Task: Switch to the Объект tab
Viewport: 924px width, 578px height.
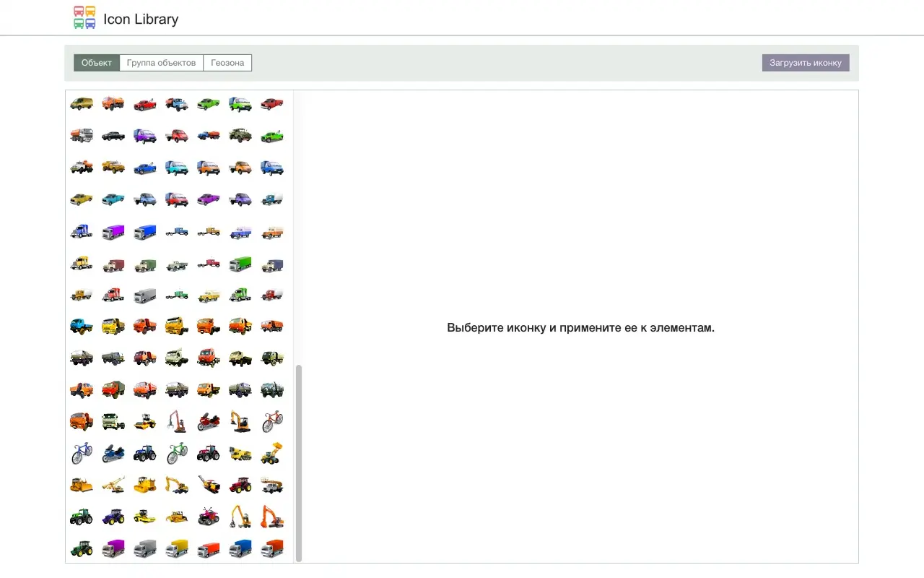Action: coord(97,63)
